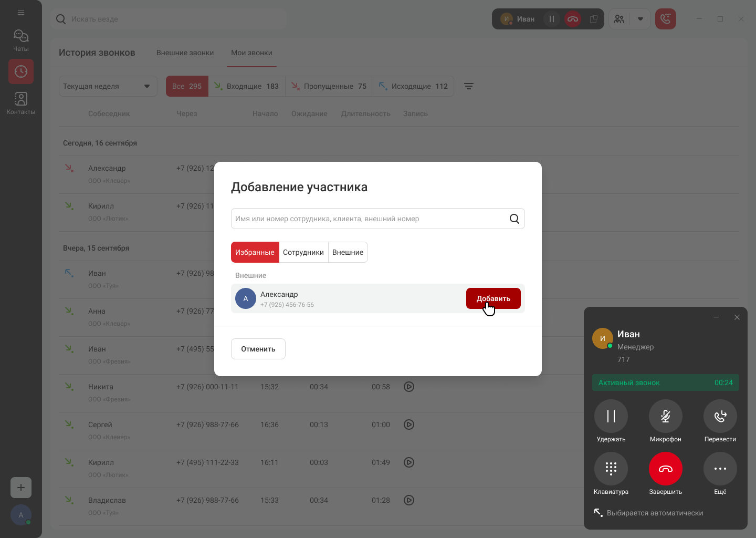Open the call filter settings icon
This screenshot has height=538, width=756.
(x=469, y=86)
